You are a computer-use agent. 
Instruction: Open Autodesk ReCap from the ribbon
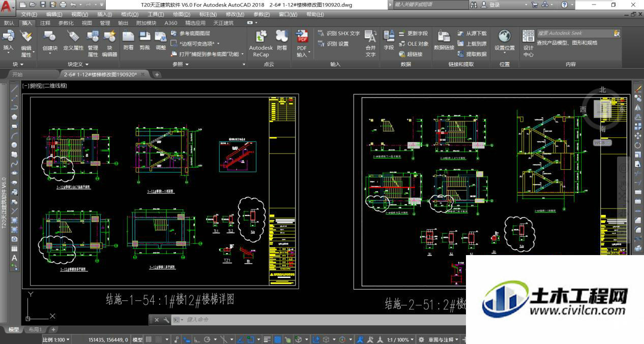click(x=261, y=43)
